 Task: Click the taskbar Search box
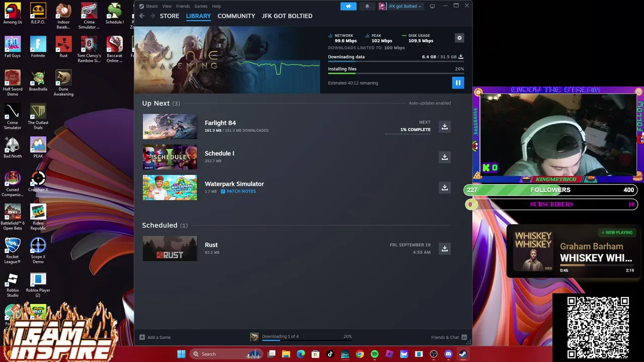[226, 354]
